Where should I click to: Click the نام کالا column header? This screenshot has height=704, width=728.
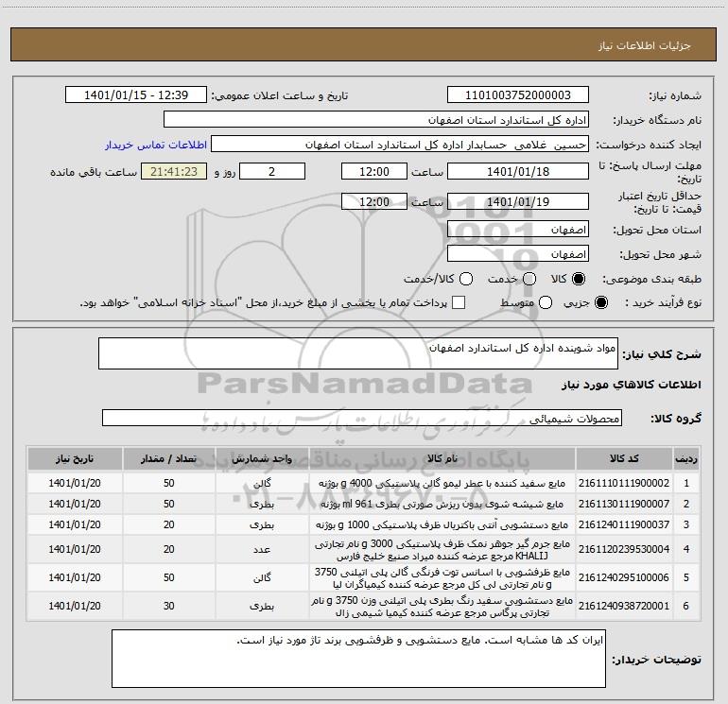click(x=442, y=459)
